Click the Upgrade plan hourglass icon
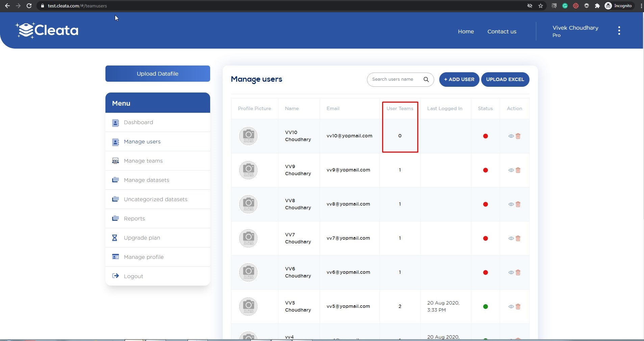Image resolution: width=644 pixels, height=341 pixels. coord(115,238)
